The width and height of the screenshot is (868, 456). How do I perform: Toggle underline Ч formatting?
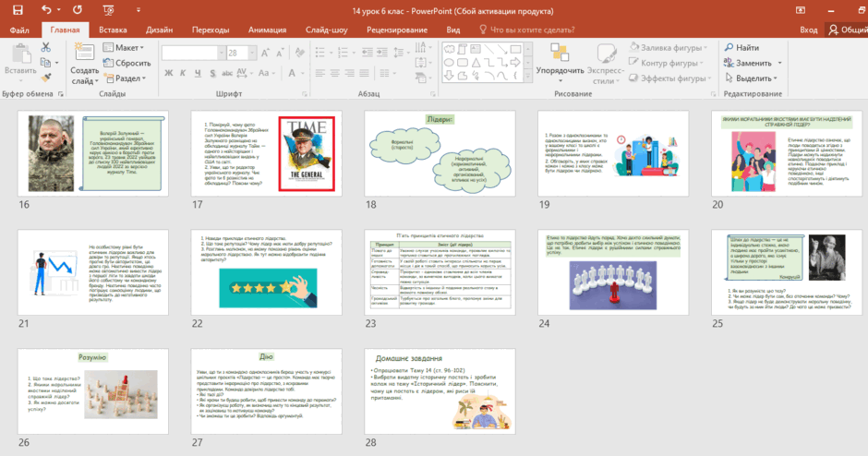(x=198, y=73)
